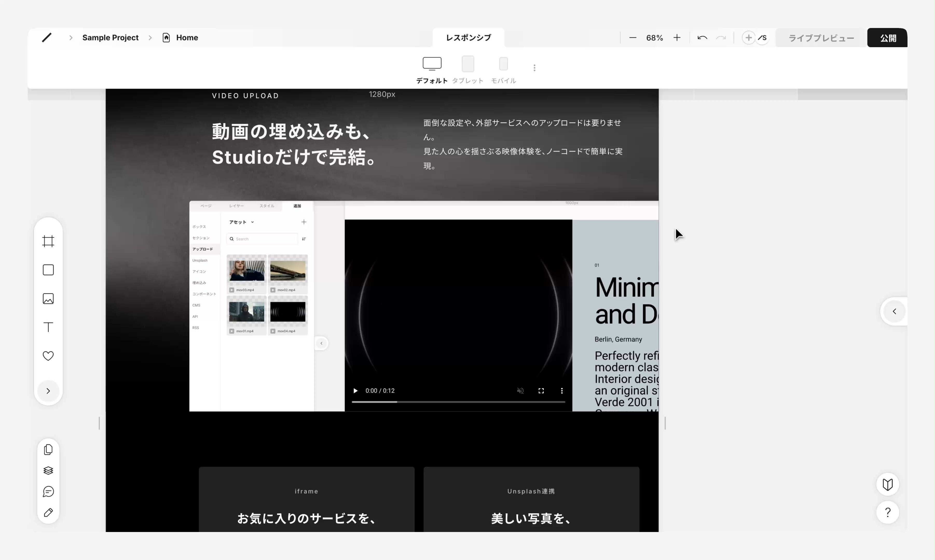Image resolution: width=935 pixels, height=560 pixels.
Task: Seek along the video progress bar
Action: [x=458, y=402]
